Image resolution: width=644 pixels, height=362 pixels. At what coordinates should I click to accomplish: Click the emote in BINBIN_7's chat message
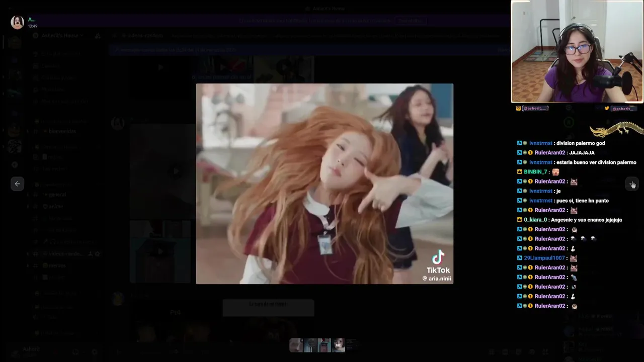click(x=555, y=172)
